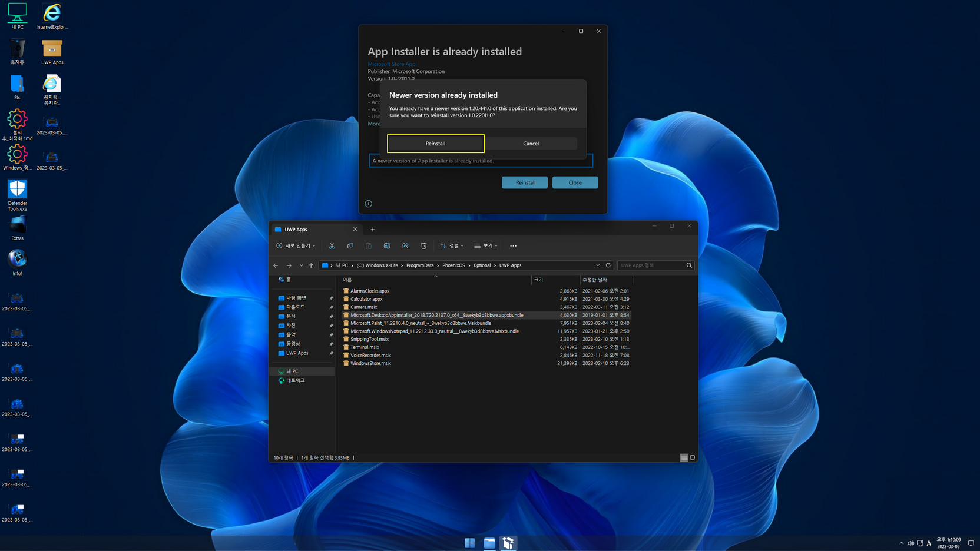The width and height of the screenshot is (980, 551).
Task: Select VoiceRecorder.msix file
Action: click(370, 356)
